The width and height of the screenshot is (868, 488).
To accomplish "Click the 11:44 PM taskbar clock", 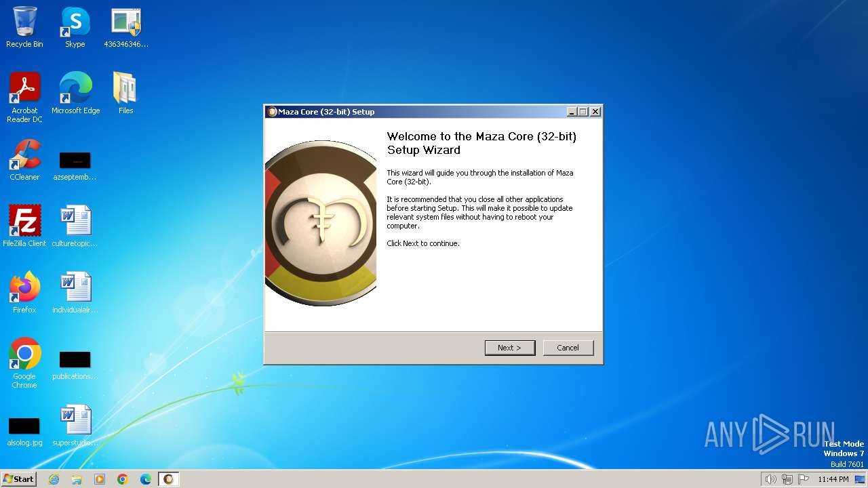I will click(833, 479).
